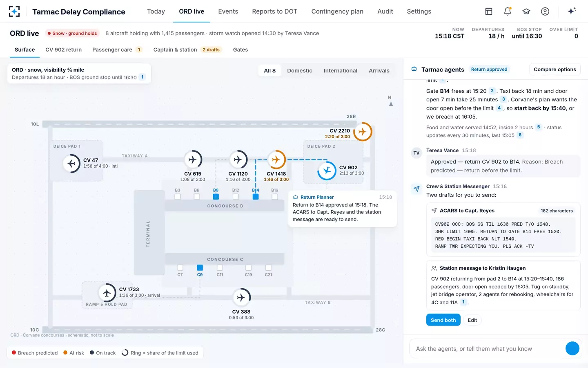588x368 pixels.
Task: Open the Passenger care subtab
Action: pos(117,50)
